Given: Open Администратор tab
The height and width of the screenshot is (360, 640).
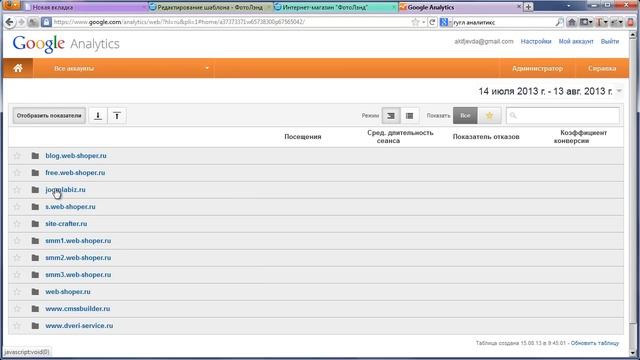Looking at the screenshot, I should pos(537,68).
